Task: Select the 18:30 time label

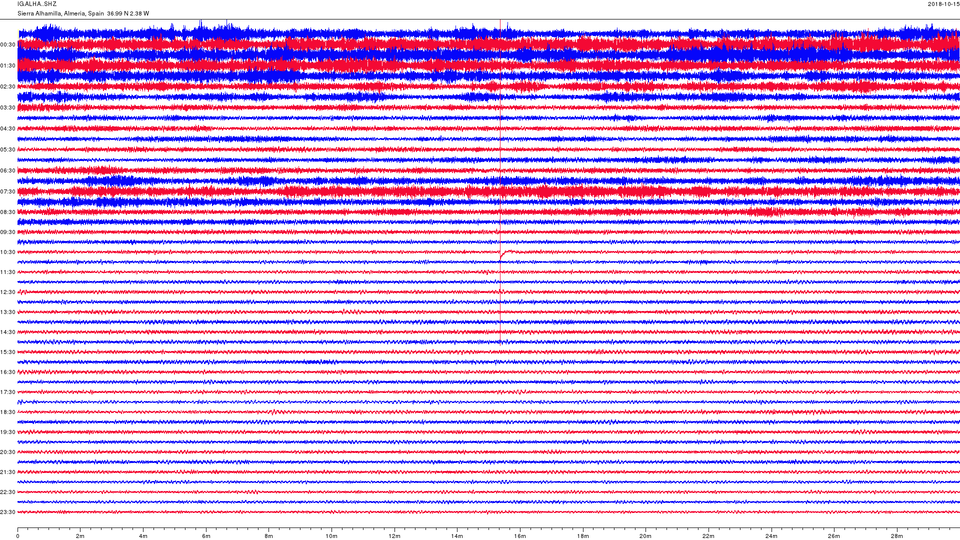Action: tap(8, 412)
